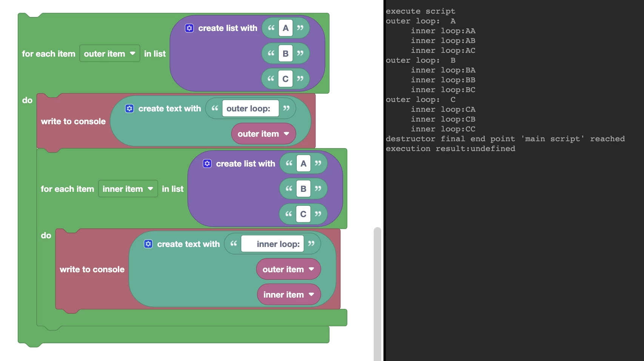Screen dimensions: 644x361
Task: Edit the 'inner loop:' text field
Action: click(273, 244)
